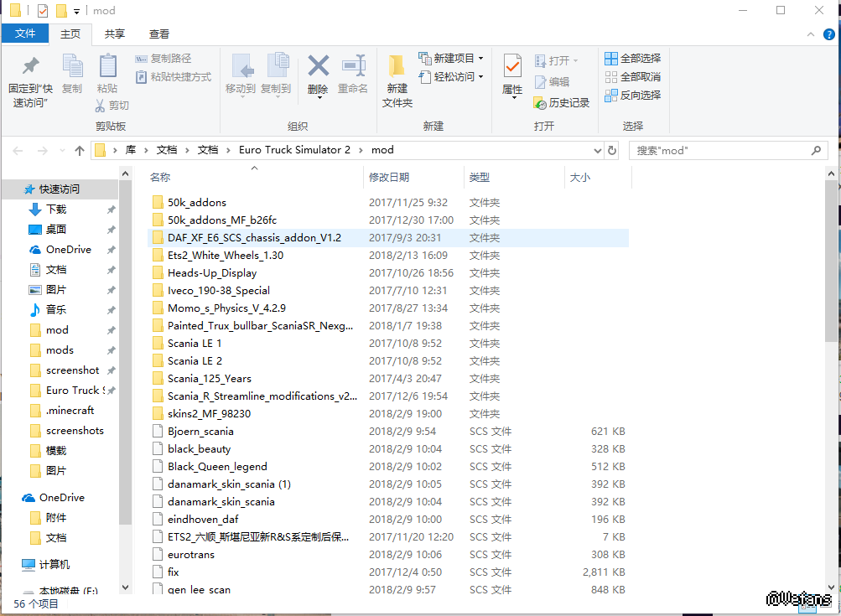Click the file list vertical scrollbar
The image size is (841, 616).
[831, 261]
